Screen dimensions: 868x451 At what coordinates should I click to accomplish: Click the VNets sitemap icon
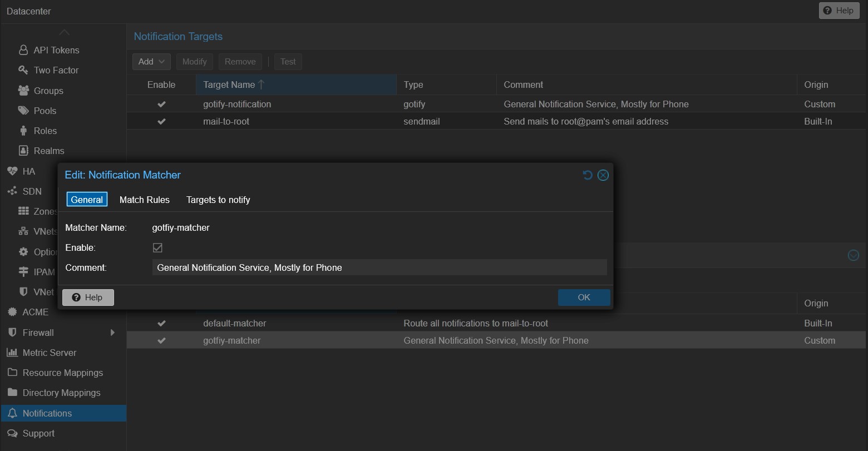pyautogui.click(x=23, y=231)
